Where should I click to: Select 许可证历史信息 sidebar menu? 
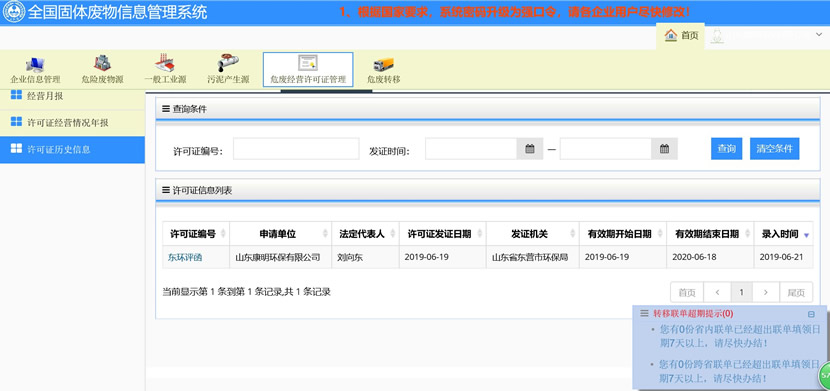(72, 149)
